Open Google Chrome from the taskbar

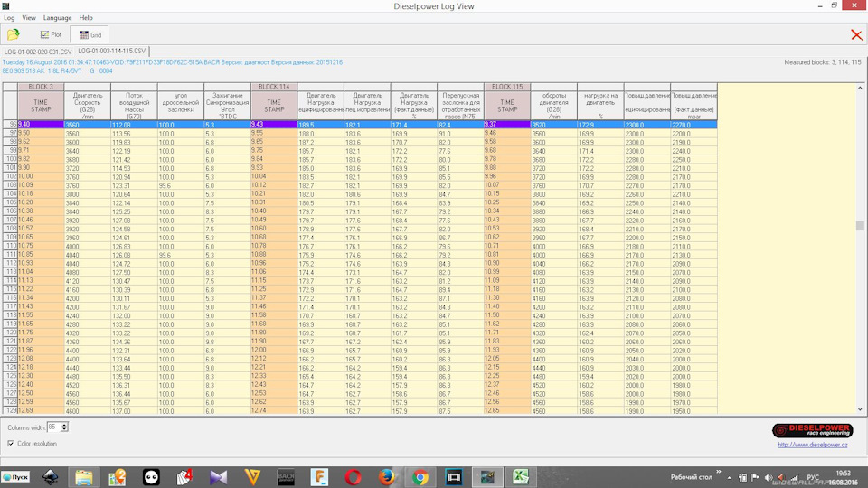click(x=420, y=476)
